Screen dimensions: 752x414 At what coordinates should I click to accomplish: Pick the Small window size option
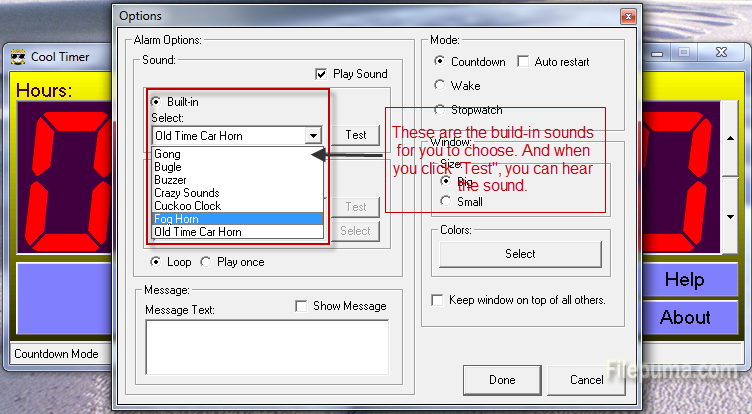click(x=446, y=202)
